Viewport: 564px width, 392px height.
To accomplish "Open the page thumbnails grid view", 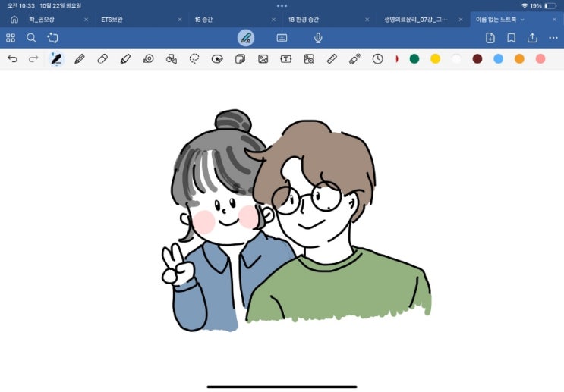I will click(x=11, y=38).
